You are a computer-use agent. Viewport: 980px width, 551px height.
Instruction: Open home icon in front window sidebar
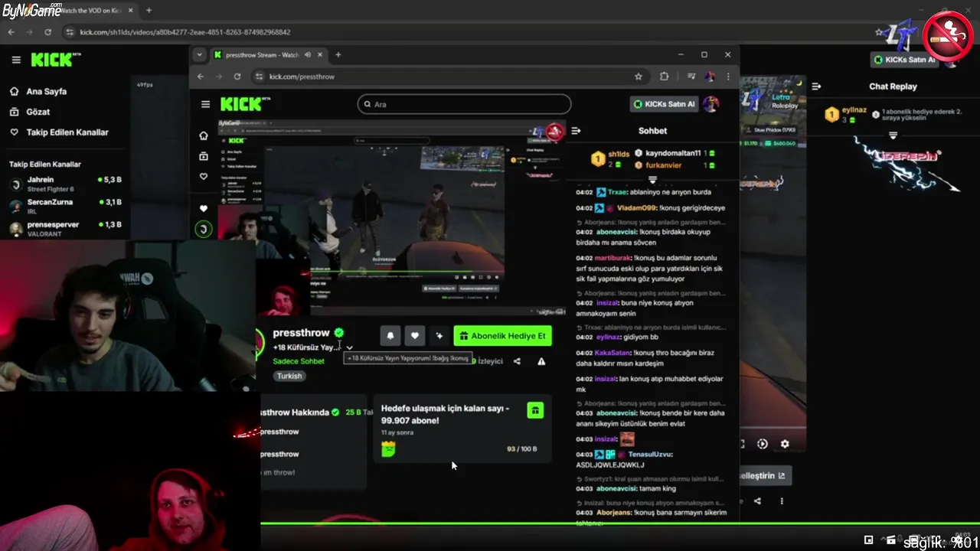pos(204,135)
